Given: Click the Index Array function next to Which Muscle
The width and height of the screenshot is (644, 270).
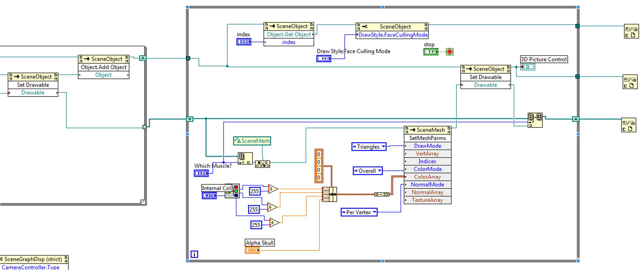Looking at the screenshot, I should [x=245, y=158].
